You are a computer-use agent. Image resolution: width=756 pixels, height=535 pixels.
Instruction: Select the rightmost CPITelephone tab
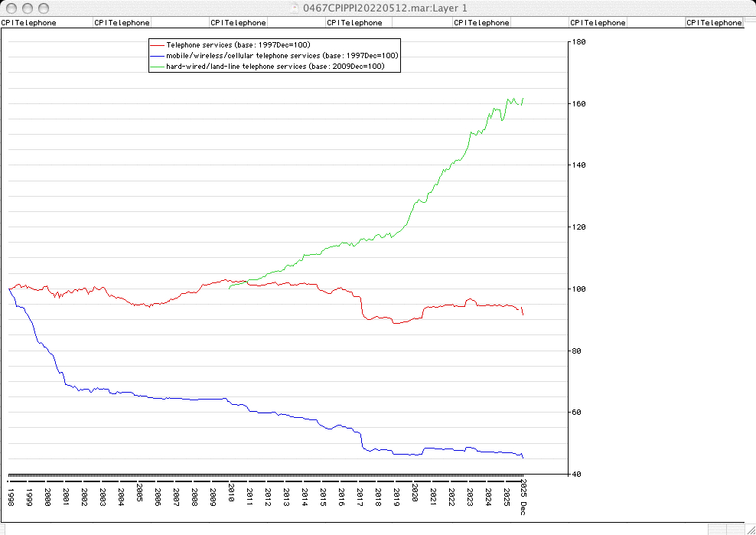(x=714, y=23)
